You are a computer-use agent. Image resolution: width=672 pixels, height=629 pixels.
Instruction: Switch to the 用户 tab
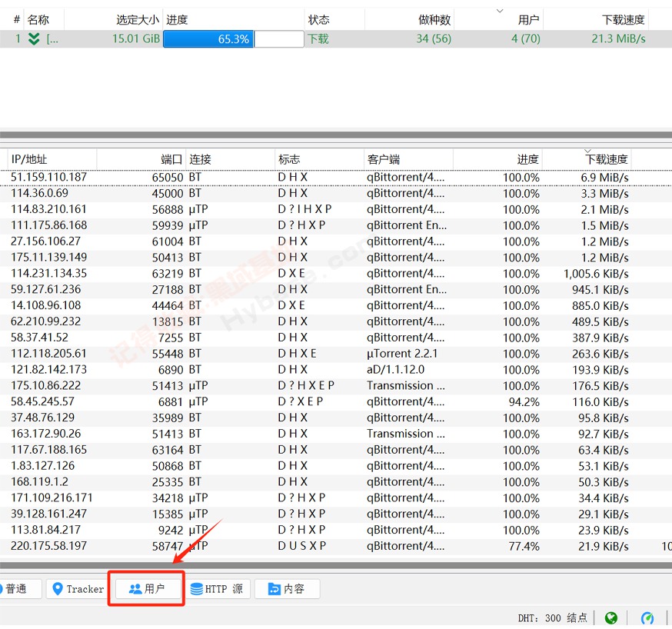coord(146,588)
